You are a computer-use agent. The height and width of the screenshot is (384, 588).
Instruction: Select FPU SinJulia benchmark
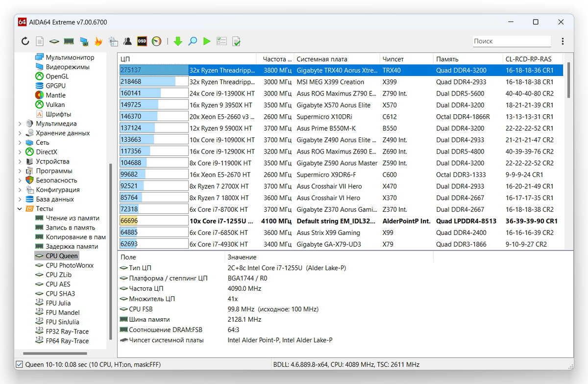click(x=63, y=322)
